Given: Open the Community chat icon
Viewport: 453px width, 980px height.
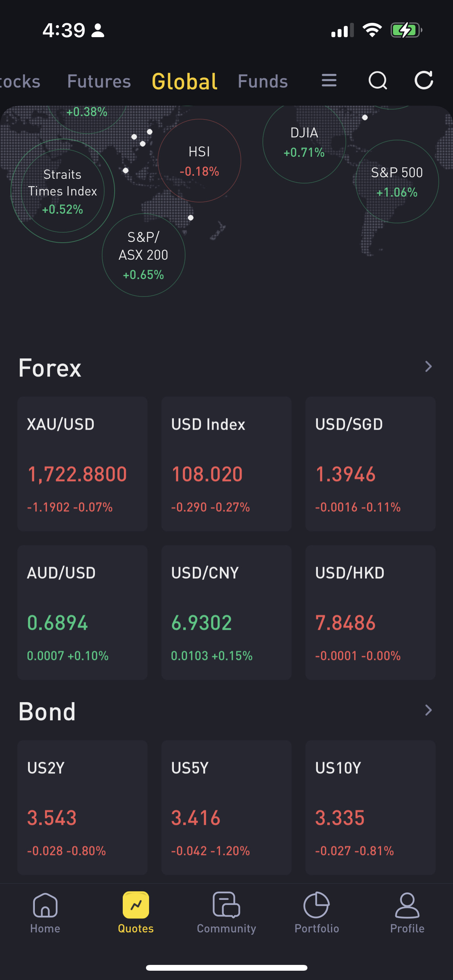Looking at the screenshot, I should point(226,905).
